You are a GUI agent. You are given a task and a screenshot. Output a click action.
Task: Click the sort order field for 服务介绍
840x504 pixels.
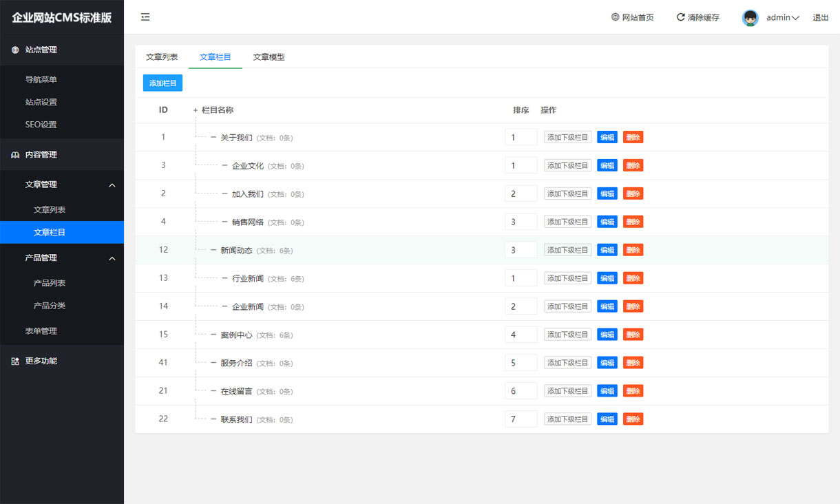(521, 363)
